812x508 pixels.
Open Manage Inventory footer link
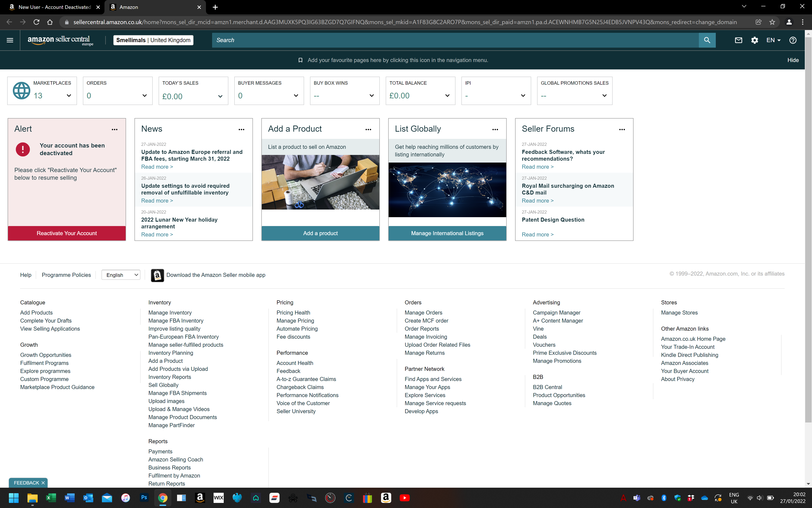170,313
